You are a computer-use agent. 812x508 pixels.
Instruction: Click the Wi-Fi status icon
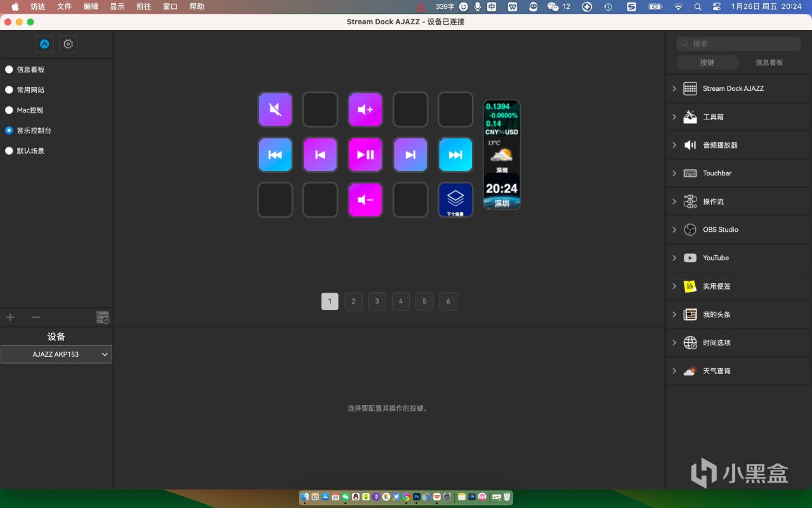pyautogui.click(x=678, y=6)
